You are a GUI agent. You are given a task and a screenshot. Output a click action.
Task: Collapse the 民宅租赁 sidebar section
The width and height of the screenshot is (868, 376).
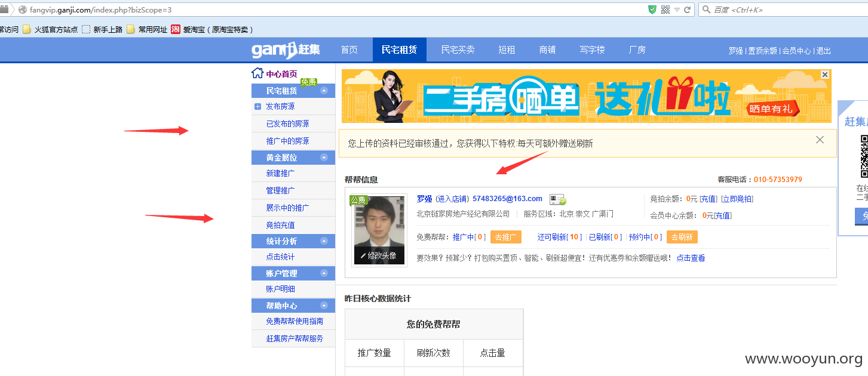(x=324, y=91)
